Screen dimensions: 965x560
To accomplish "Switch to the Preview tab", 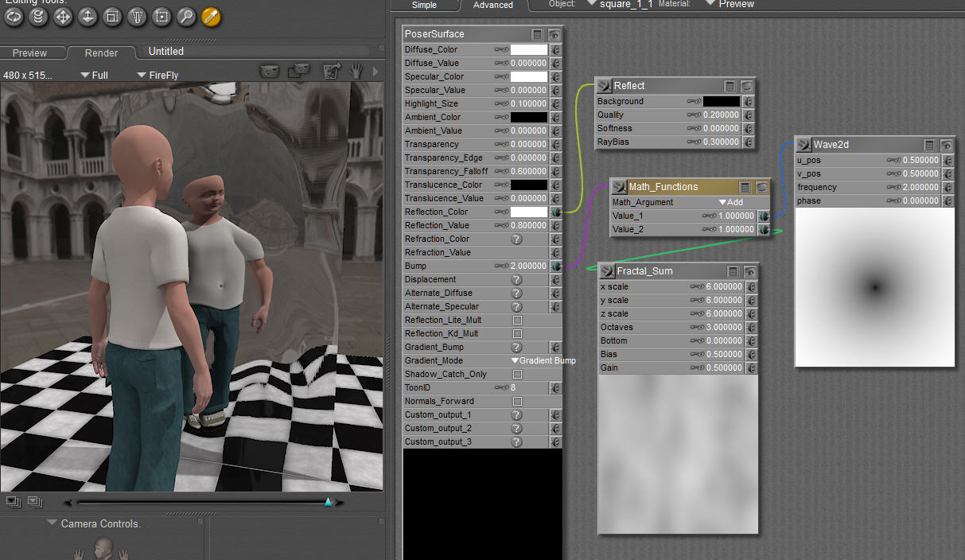I will point(29,53).
